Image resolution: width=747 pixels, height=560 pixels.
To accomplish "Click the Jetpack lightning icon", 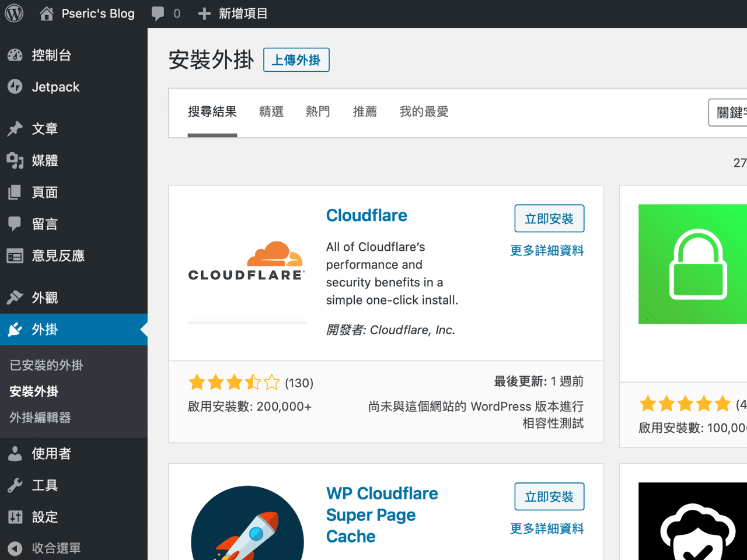I will pyautogui.click(x=15, y=87).
